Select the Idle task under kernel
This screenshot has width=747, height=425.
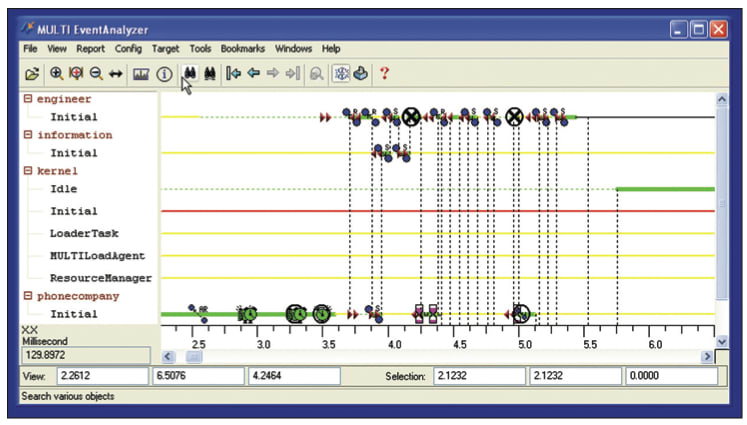click(63, 189)
